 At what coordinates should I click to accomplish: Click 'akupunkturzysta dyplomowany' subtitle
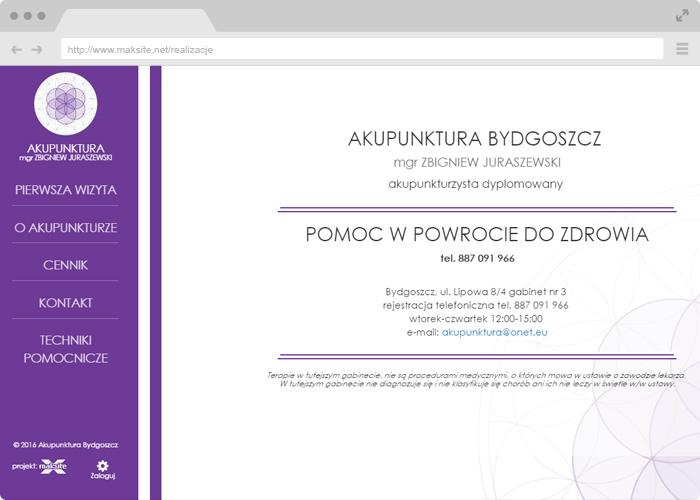point(475,184)
